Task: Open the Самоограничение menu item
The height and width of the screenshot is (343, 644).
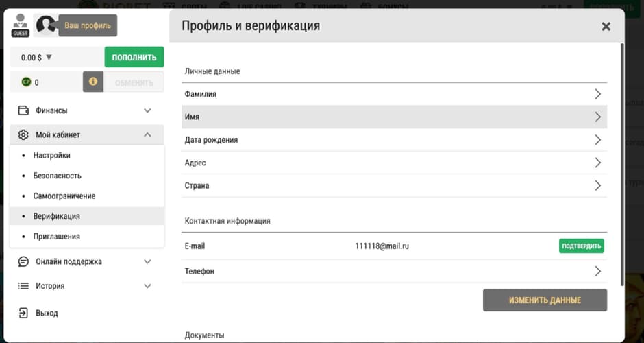Action: pyautogui.click(x=64, y=196)
